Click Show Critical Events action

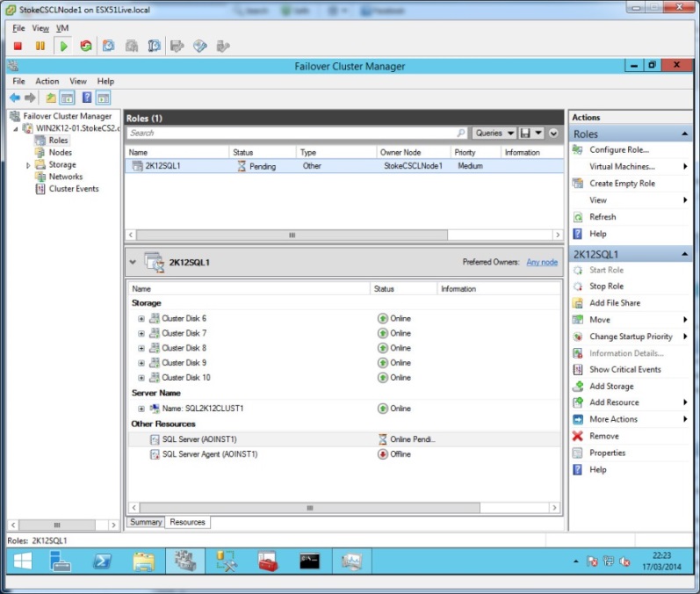coord(625,369)
